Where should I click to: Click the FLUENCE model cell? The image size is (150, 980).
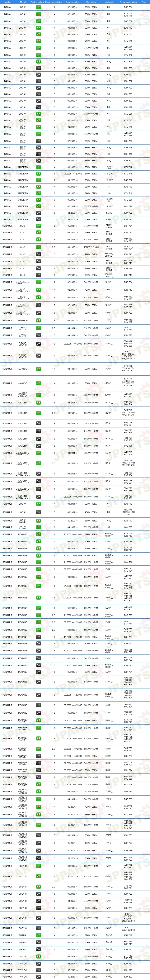(23, 320)
